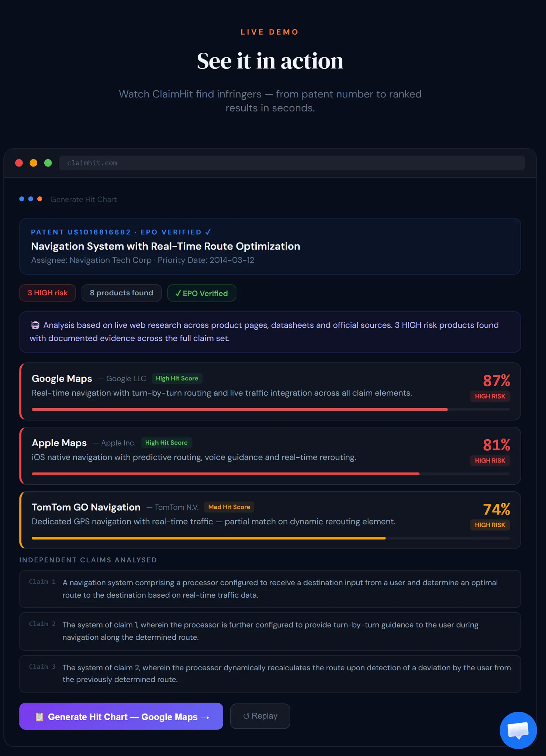Click the LIVE DEMO label
The width and height of the screenshot is (546, 756).
click(270, 32)
